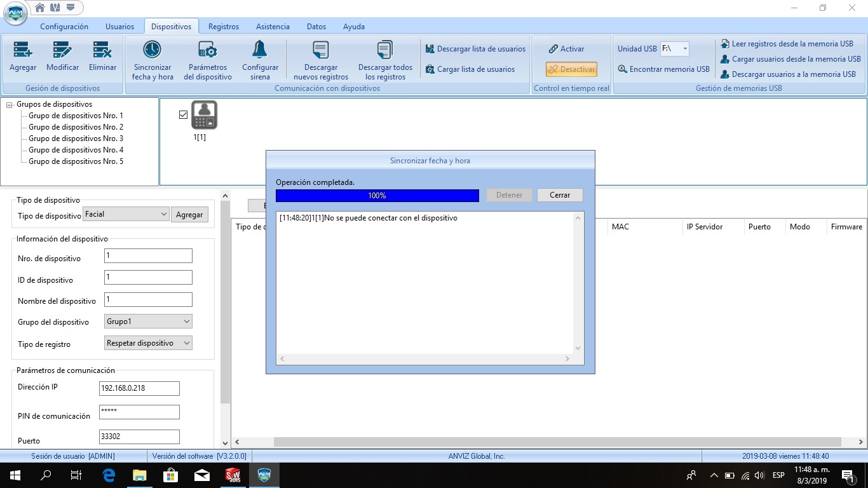868x488 pixels.
Task: Click the Puerto 33302 field
Action: [x=139, y=437]
